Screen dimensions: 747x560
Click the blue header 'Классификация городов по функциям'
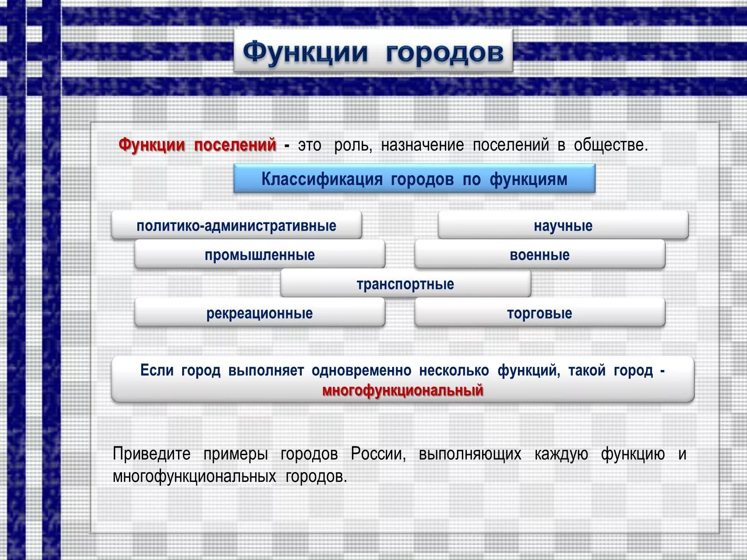coord(414,178)
